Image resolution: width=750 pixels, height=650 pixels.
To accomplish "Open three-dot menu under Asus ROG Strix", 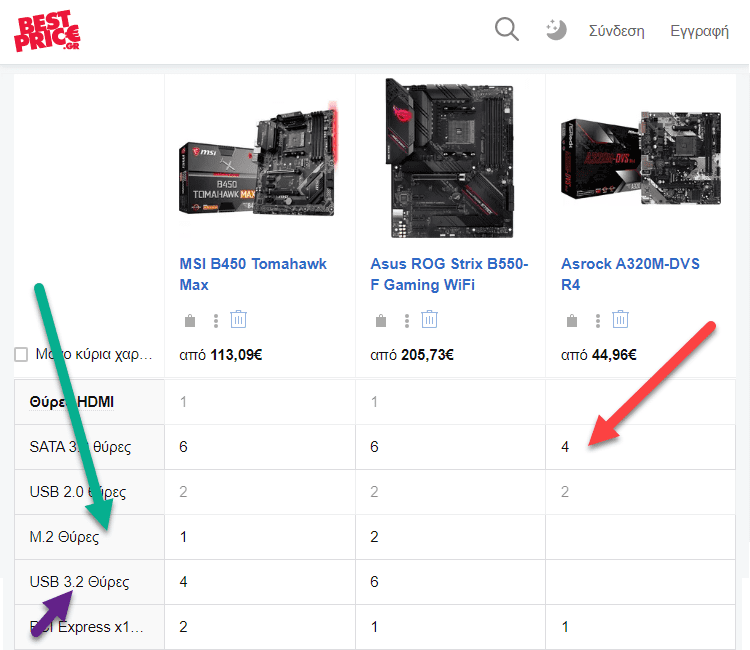I will coord(407,320).
